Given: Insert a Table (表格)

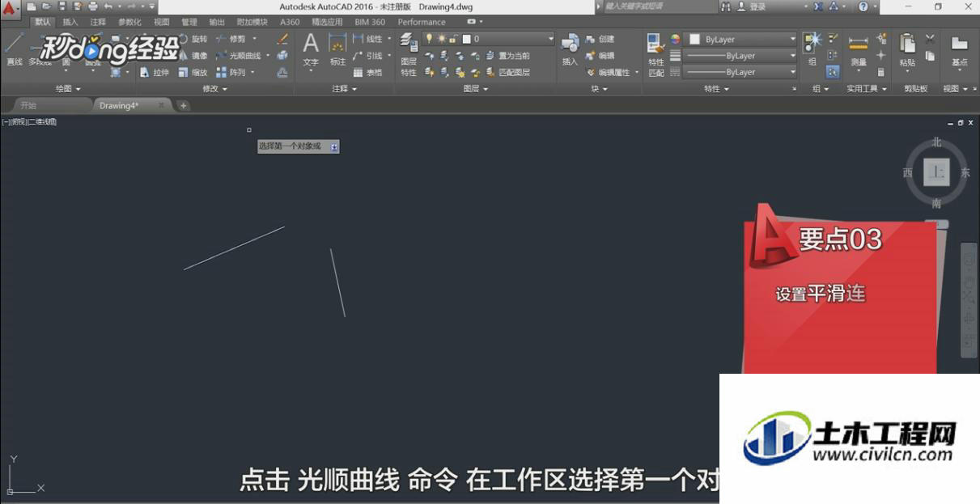Looking at the screenshot, I should tap(367, 72).
